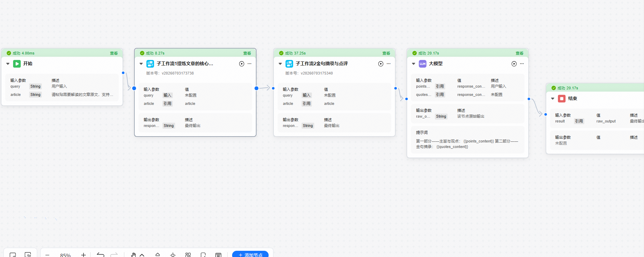Click the success check icon on 开始 node

(x=9, y=53)
